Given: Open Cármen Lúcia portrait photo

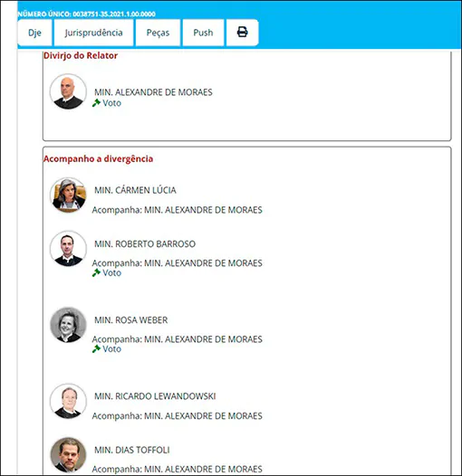Looking at the screenshot, I should (x=68, y=195).
